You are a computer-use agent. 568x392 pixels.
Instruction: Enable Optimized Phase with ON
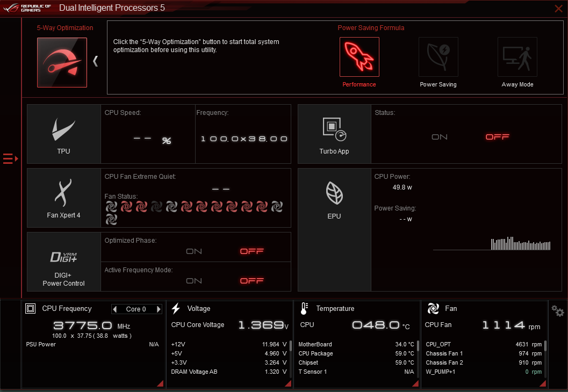194,251
